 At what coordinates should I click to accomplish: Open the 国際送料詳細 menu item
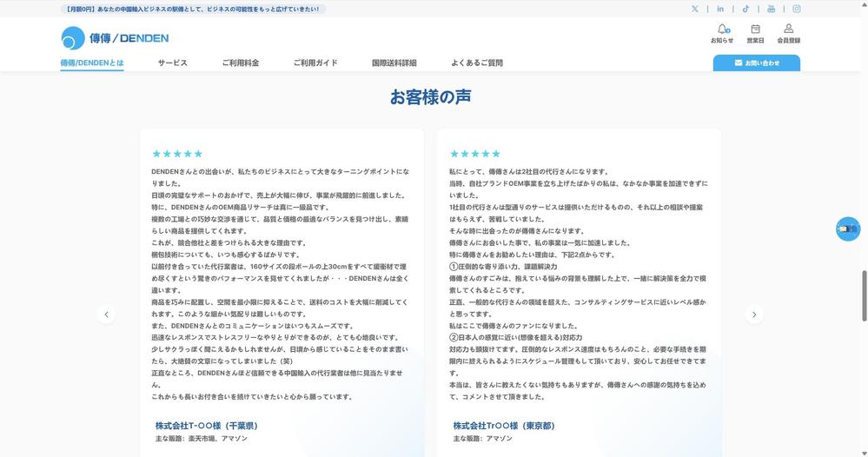click(394, 63)
